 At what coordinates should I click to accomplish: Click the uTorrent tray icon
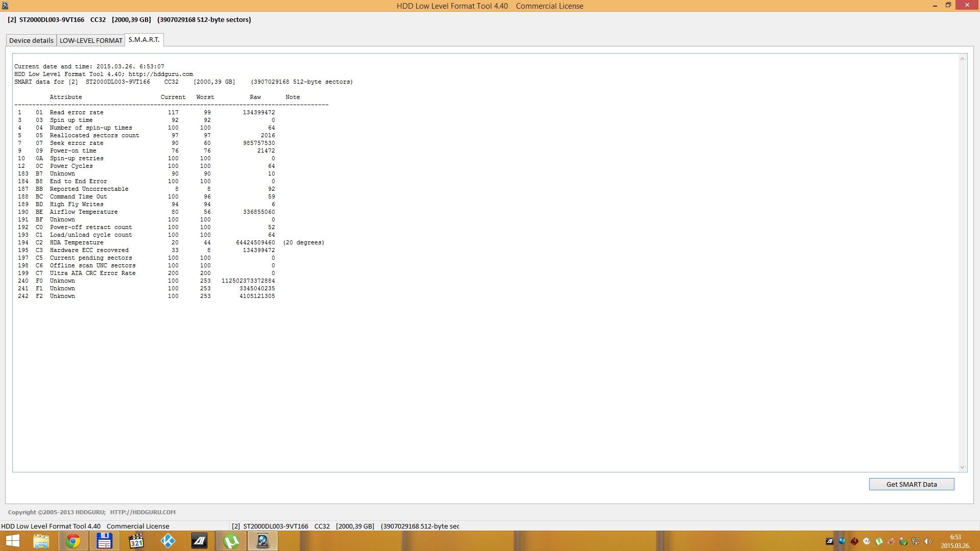coord(878,541)
